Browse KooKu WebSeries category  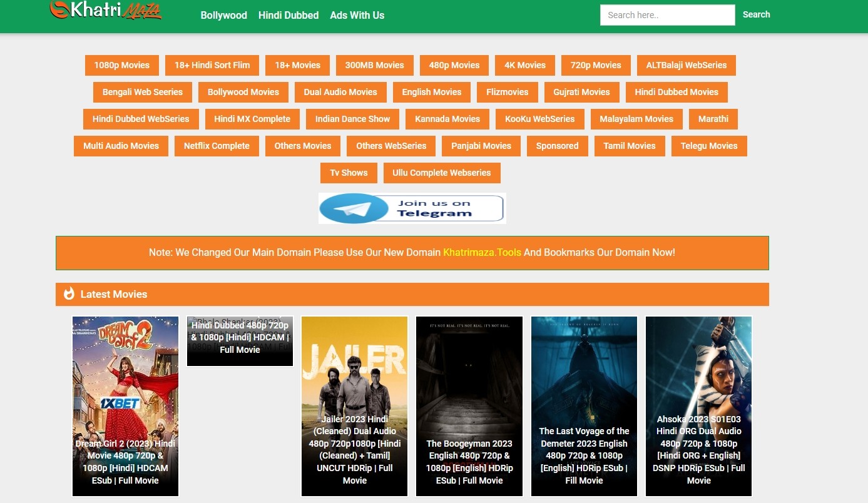540,119
